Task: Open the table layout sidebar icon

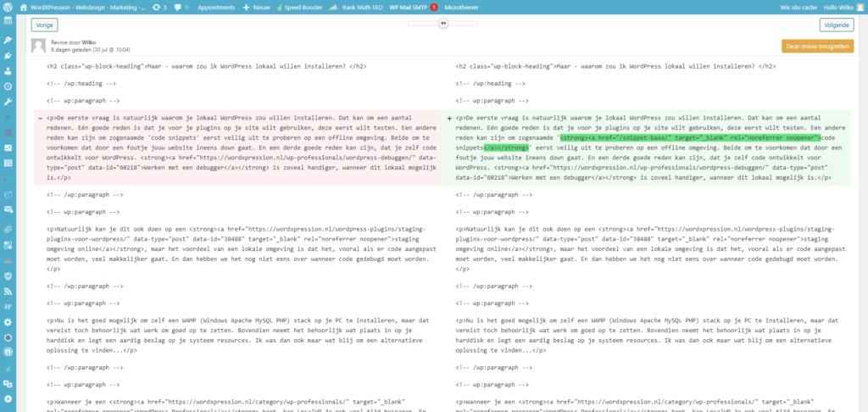Action: [8, 164]
